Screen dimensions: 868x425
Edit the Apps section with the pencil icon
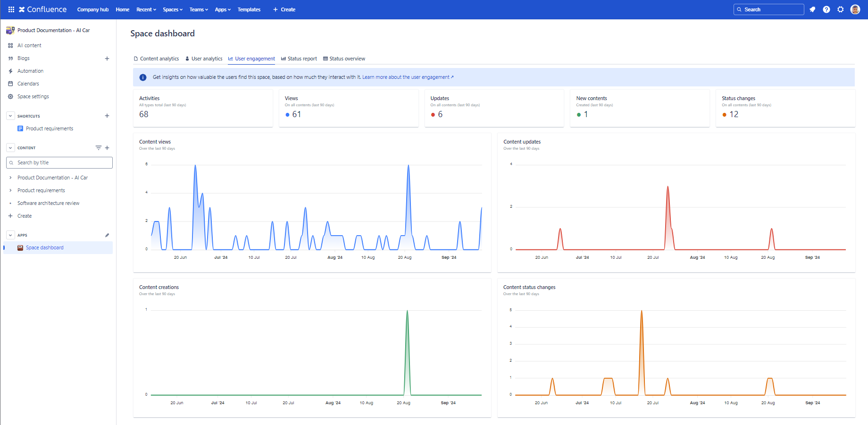pyautogui.click(x=107, y=235)
